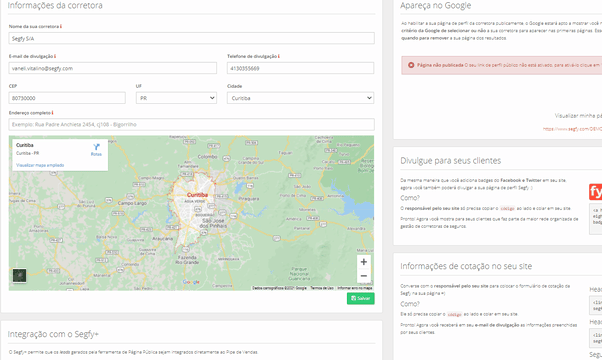Open the segfy.com public profile URL link
The height and width of the screenshot is (360, 602).
pyautogui.click(x=572, y=129)
